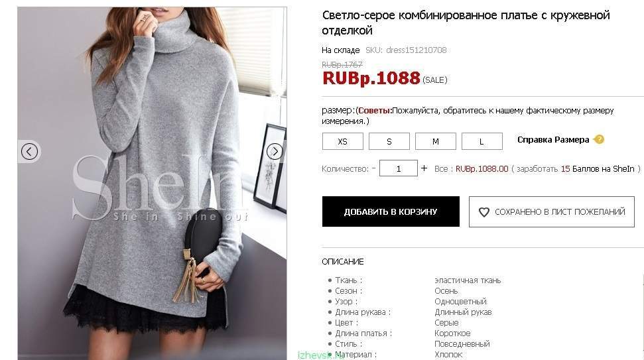
Task: Click СОХРАНЕНО В ЛИСТ ПОЖЕЛАНИЙ button
Action: tap(552, 211)
